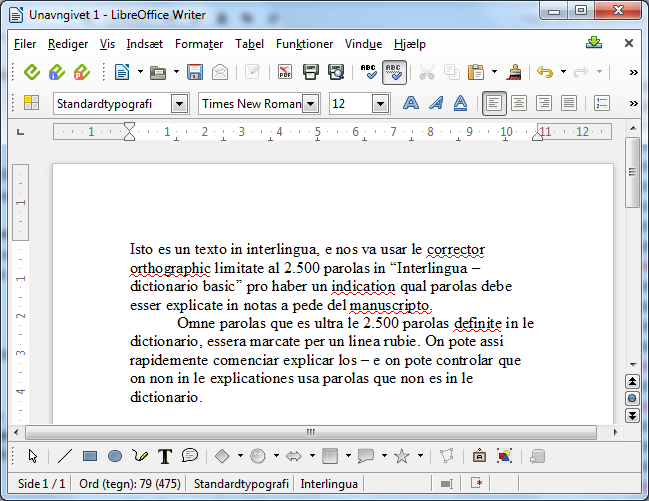Open Print Preview icon
The image size is (649, 501).
(x=336, y=72)
